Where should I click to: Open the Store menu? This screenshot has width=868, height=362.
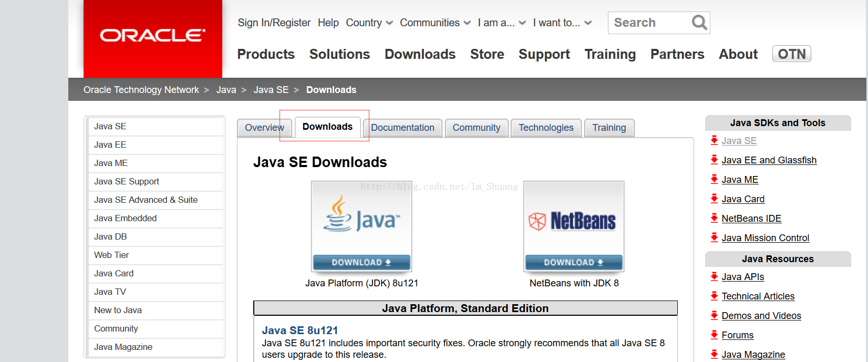[x=487, y=54]
